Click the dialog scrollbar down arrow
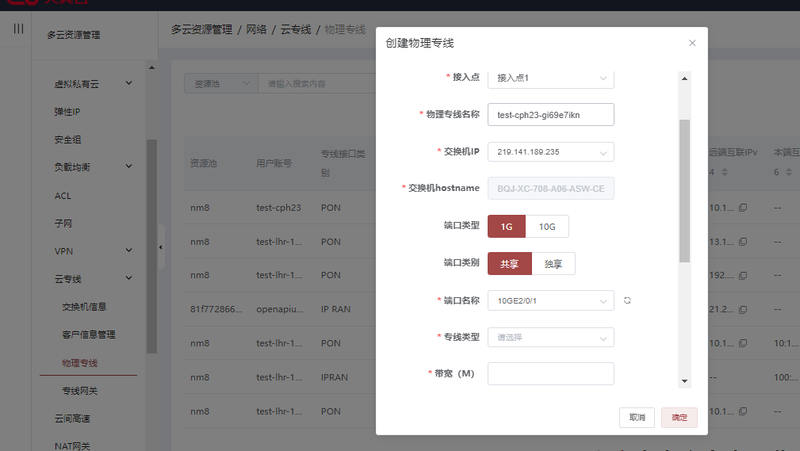This screenshot has width=800, height=451. pos(684,381)
